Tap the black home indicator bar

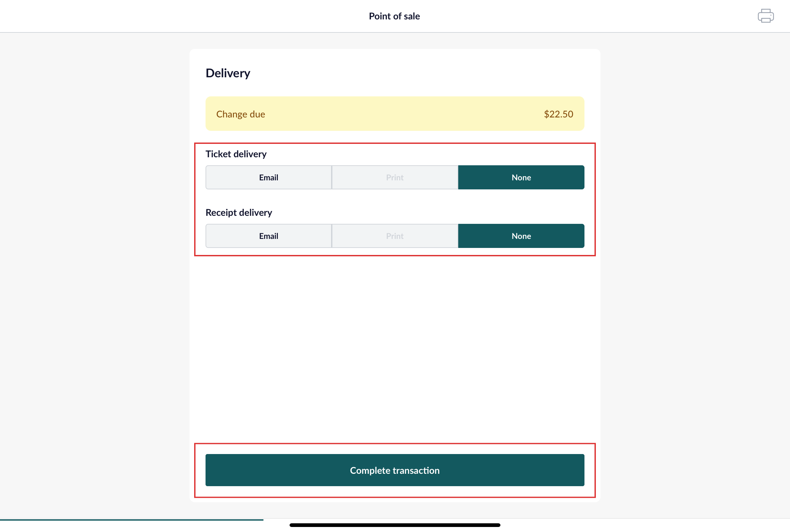(x=395, y=525)
